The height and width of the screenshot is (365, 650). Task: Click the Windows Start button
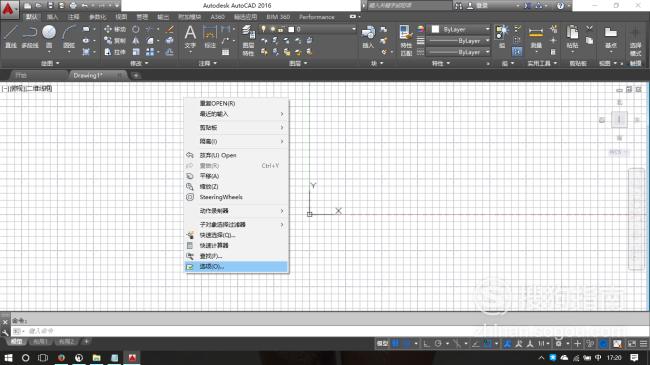tap(8, 358)
